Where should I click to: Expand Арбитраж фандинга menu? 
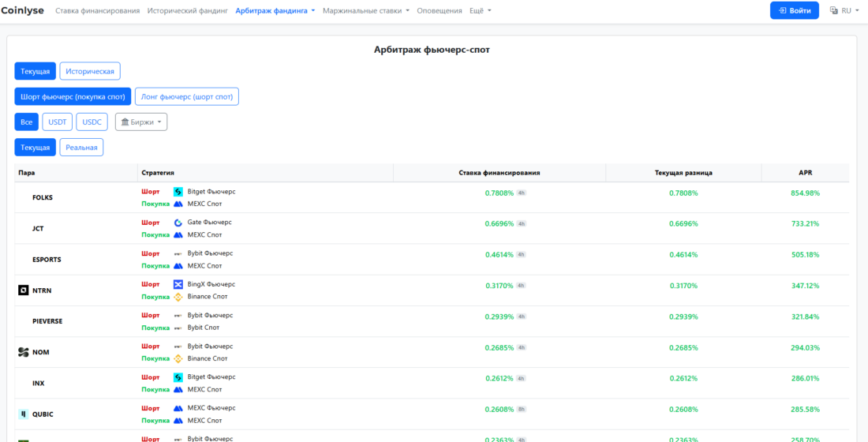[x=275, y=10]
